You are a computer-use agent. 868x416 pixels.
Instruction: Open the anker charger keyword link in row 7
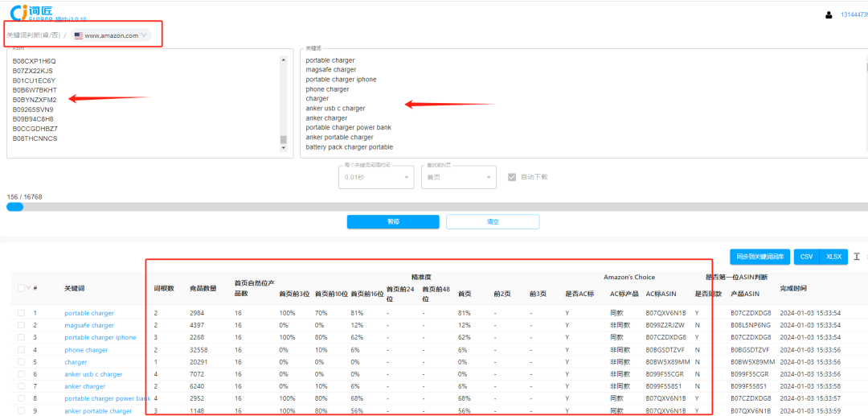[84, 387]
